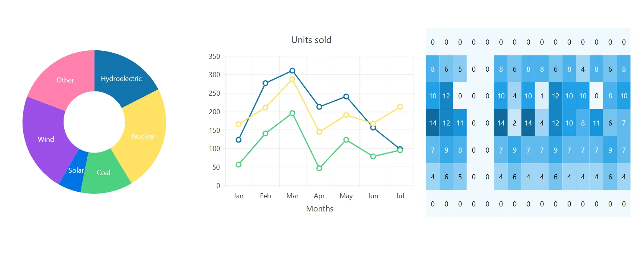Image resolution: width=644 pixels, height=256 pixels.
Task: Click the yellow line's April data point
Action: [x=319, y=132]
